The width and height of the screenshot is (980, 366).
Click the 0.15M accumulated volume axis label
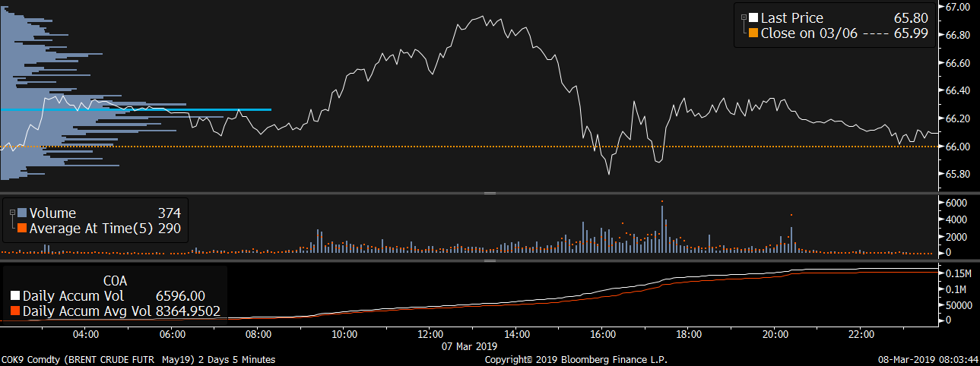[958, 273]
